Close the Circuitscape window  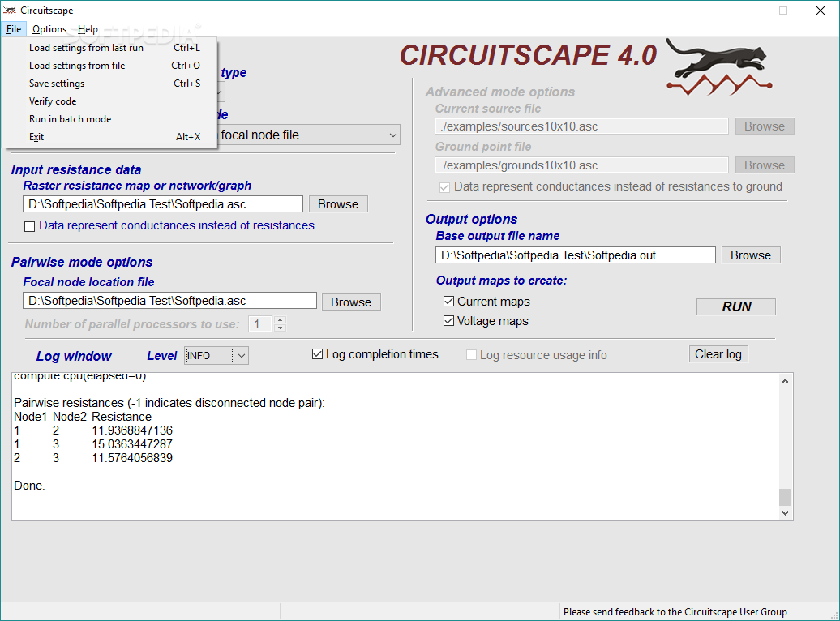pos(821,11)
